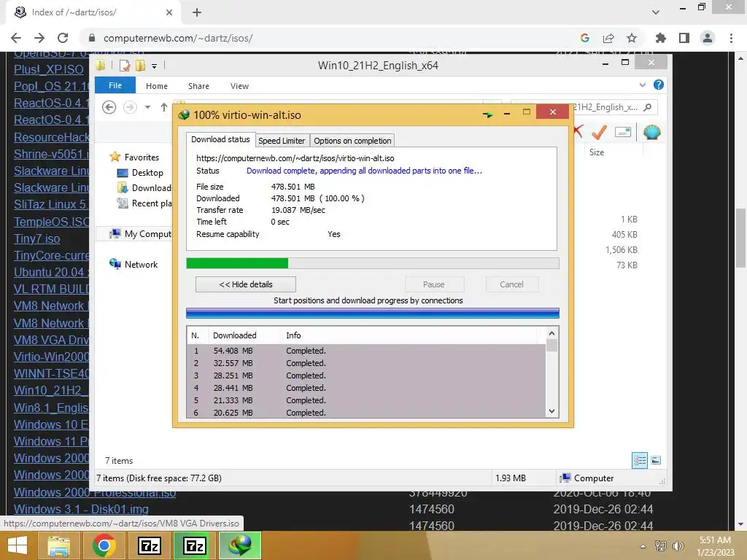Open the first 7-Zip taskbar icon
The image size is (747, 560).
149,545
